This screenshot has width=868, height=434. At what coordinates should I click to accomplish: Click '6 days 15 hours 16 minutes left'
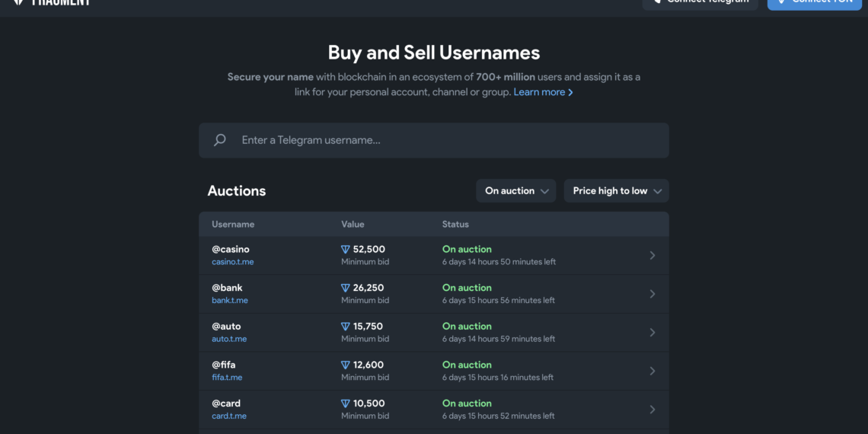(x=498, y=378)
